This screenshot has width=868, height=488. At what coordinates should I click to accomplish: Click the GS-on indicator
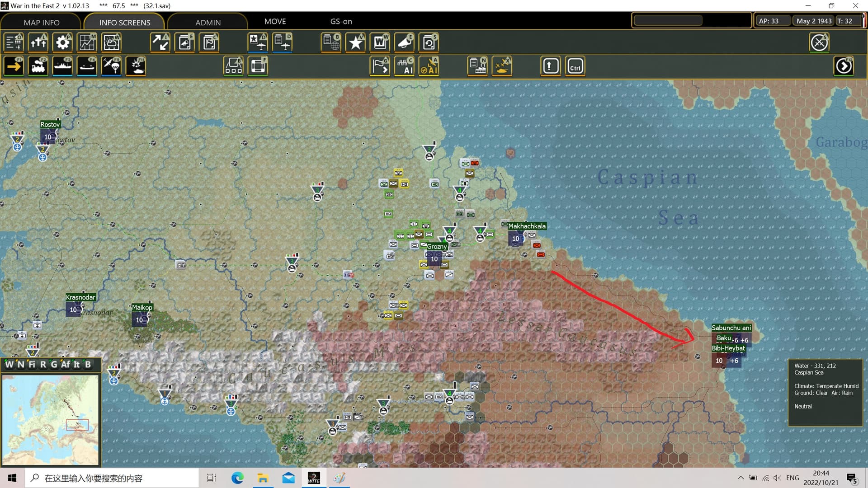click(341, 21)
